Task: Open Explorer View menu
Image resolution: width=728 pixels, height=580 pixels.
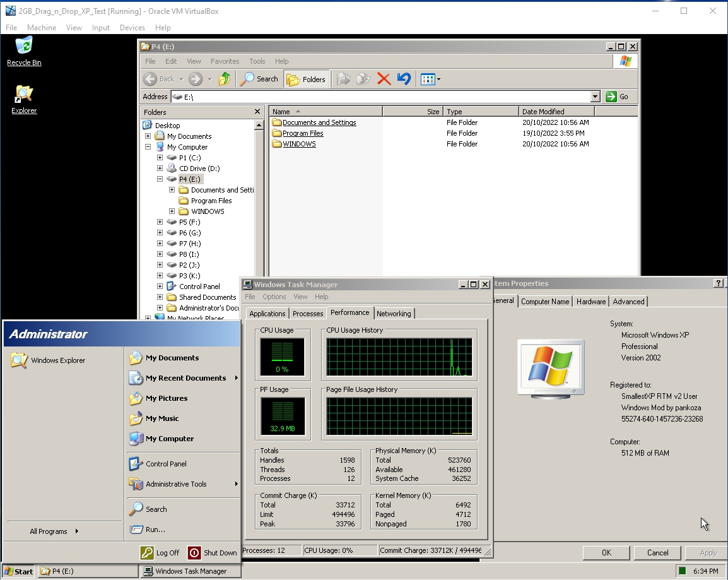Action: point(194,61)
